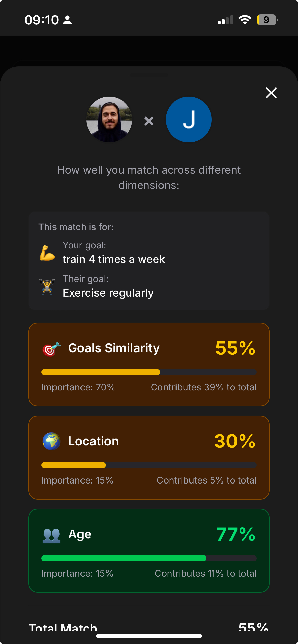Close the match details sheet
Screen dimensions: 298x644
point(271,93)
